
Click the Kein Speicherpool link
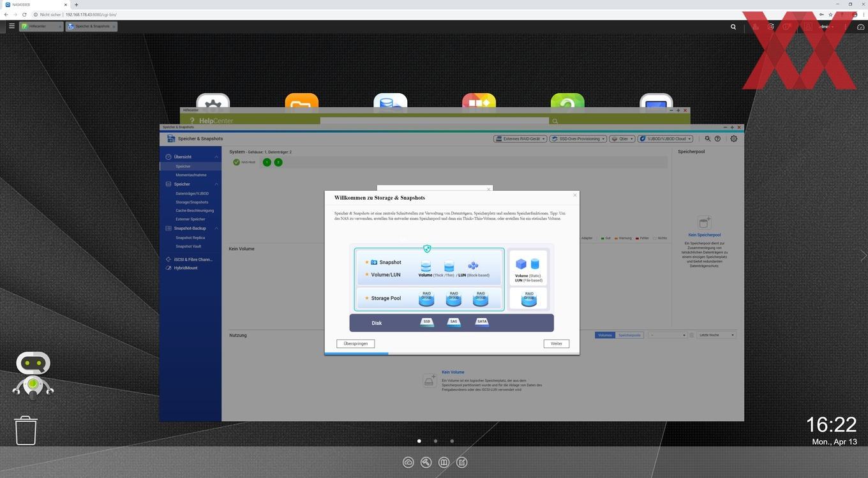[x=705, y=235]
